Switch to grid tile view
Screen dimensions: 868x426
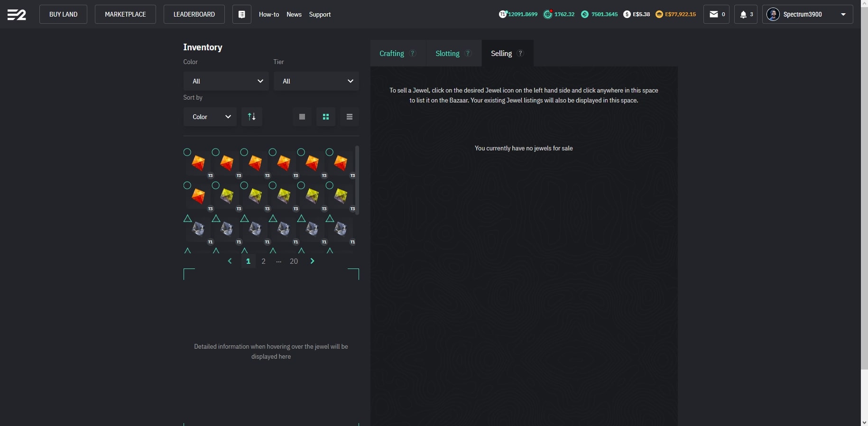click(326, 117)
